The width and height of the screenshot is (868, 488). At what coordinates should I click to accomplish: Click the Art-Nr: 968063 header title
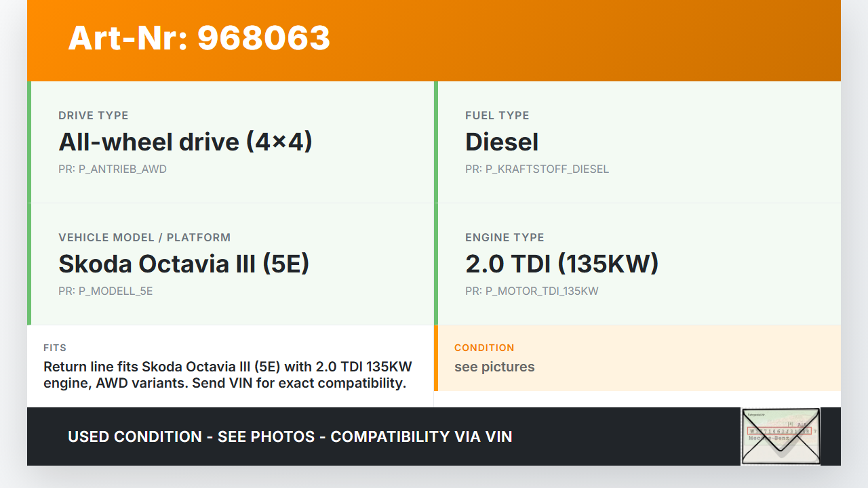coord(199,38)
